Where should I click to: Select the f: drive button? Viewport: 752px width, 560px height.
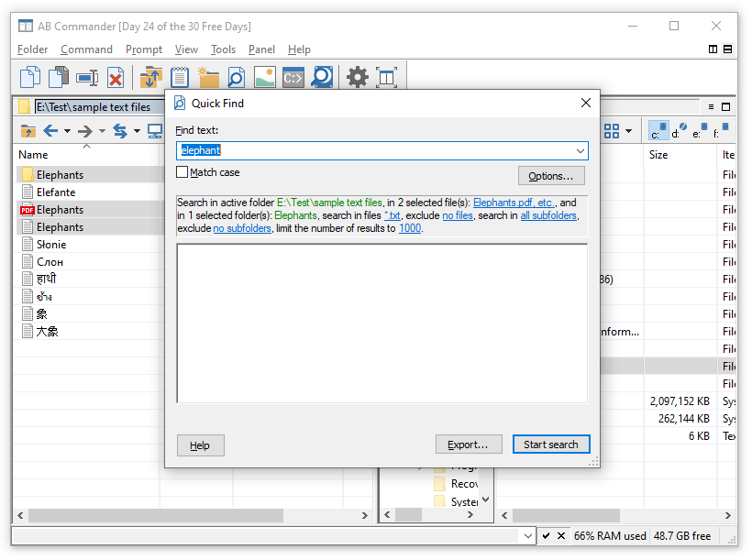pos(721,130)
